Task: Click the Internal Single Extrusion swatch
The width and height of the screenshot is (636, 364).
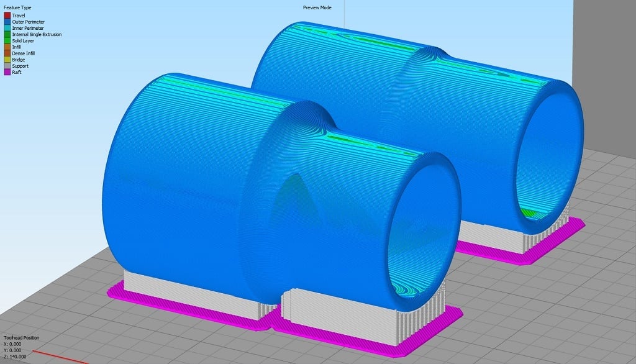Action: click(7, 35)
